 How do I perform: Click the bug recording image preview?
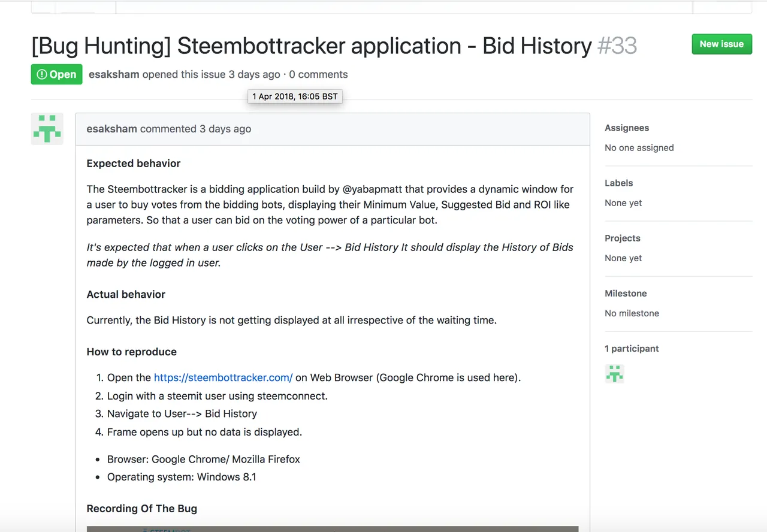333,528
